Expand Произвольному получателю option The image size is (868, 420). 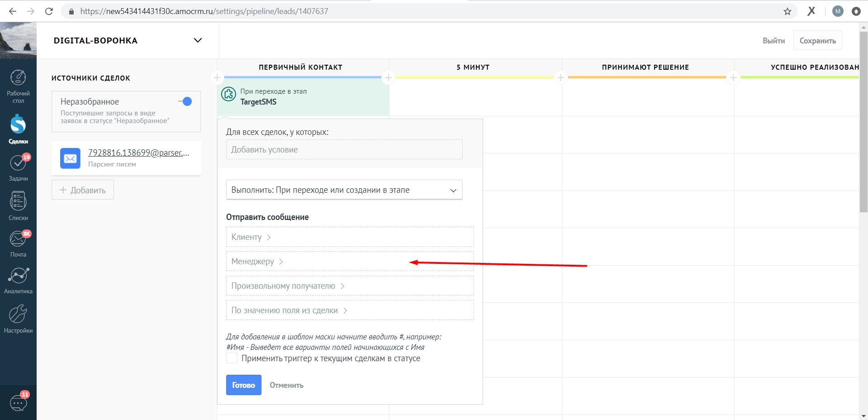tap(350, 286)
